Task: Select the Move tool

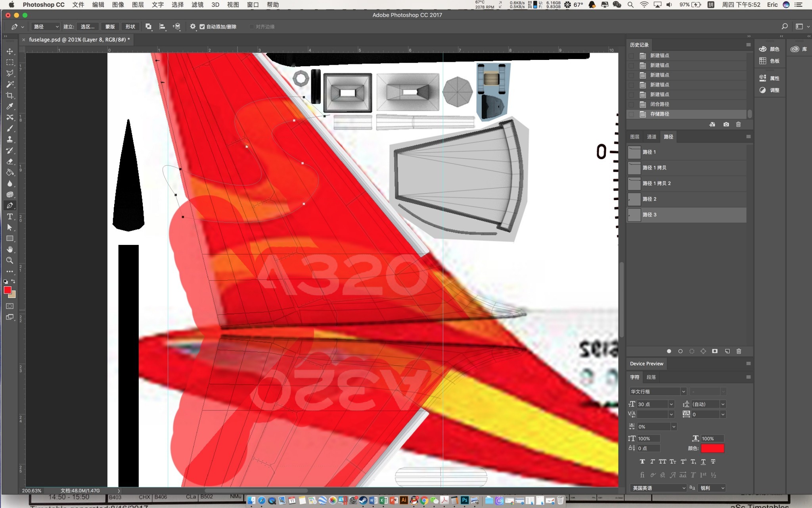Action: 10,52
